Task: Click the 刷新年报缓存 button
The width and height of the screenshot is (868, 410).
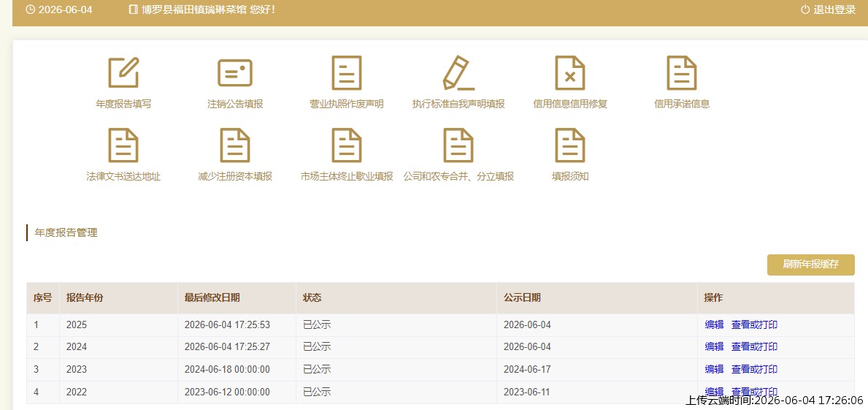Action: [x=811, y=265]
